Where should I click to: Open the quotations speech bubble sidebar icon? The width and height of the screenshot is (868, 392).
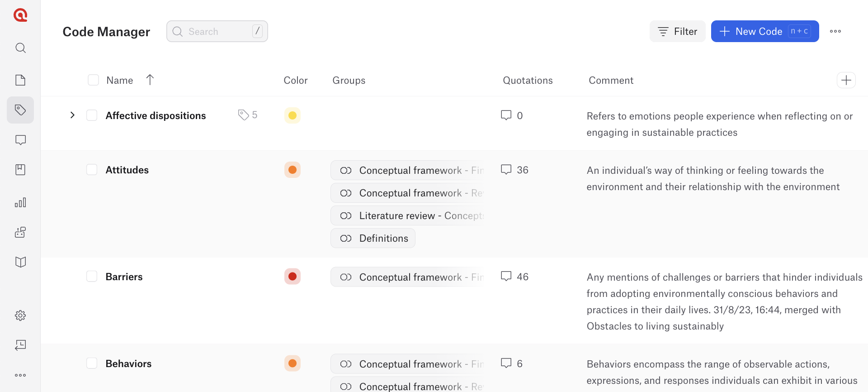pos(20,140)
